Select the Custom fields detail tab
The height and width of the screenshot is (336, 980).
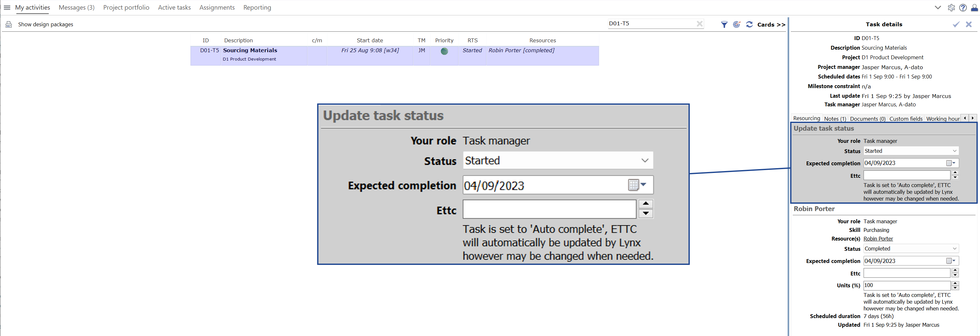pyautogui.click(x=906, y=119)
